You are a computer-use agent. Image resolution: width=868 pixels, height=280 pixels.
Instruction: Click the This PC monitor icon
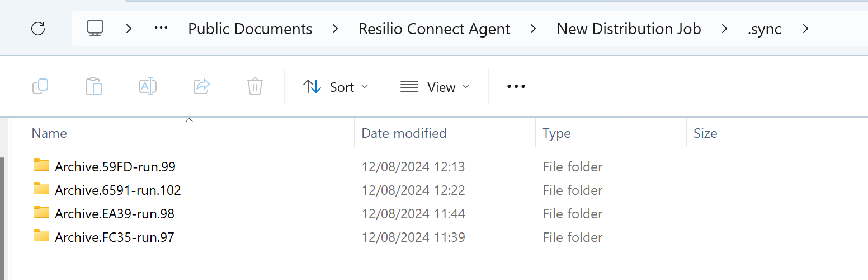pyautogui.click(x=96, y=29)
